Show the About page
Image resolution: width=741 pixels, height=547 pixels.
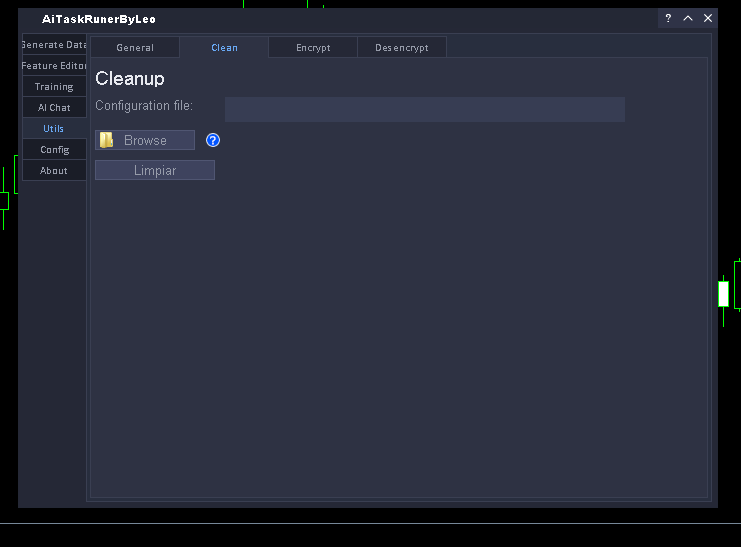click(x=54, y=171)
